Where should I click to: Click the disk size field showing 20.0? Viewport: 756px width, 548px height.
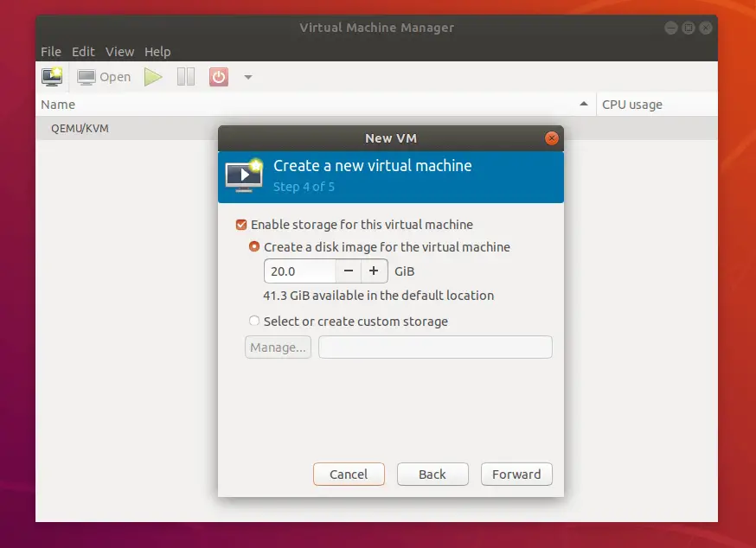click(x=300, y=271)
